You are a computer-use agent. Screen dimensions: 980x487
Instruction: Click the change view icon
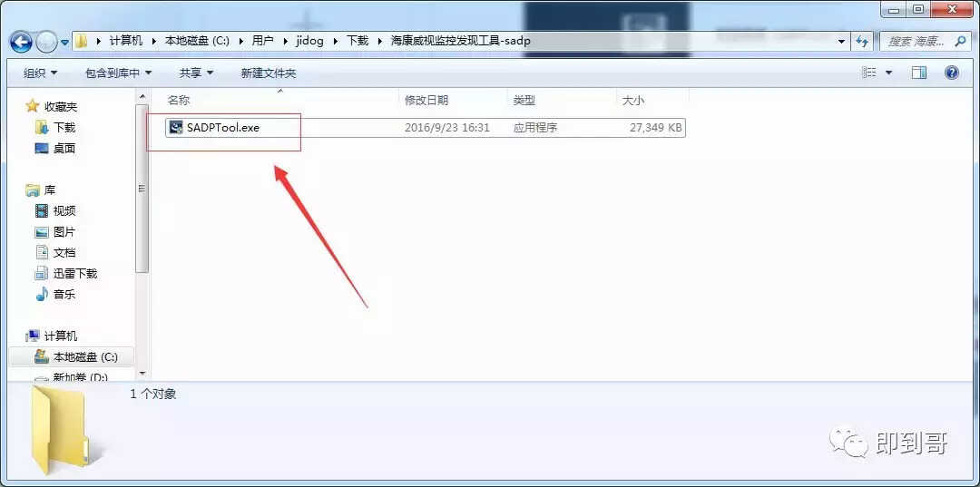868,73
